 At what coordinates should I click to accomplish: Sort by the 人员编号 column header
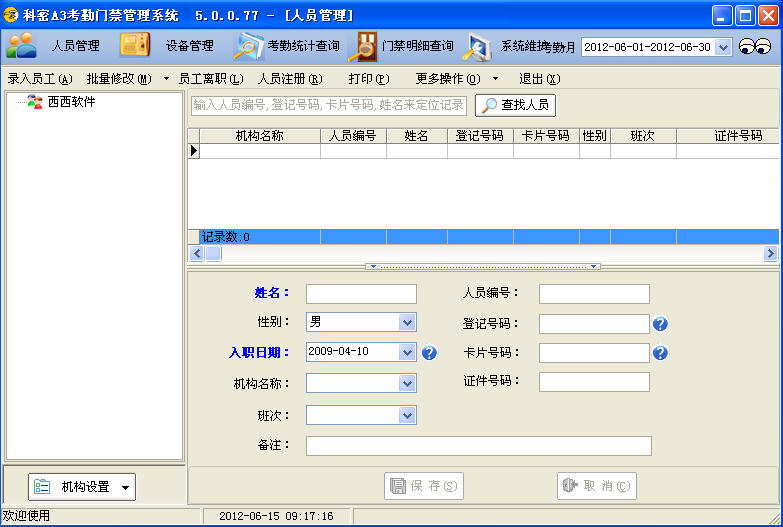(353, 136)
